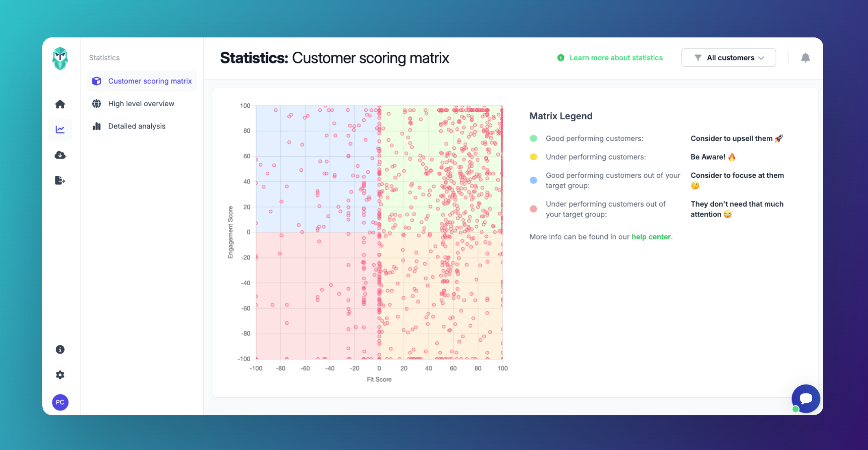Click the cloud download icon

(60, 155)
